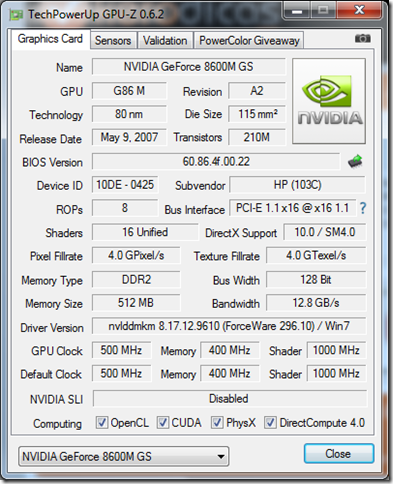
Task: Click the camera screenshot icon
Action: click(362, 38)
